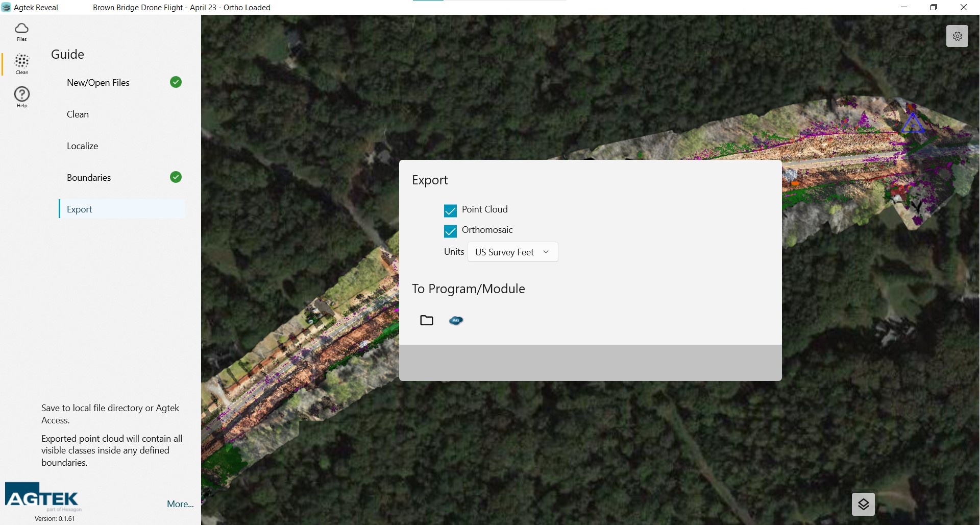
Task: Click the Boundaries green checkmark
Action: pos(176,177)
